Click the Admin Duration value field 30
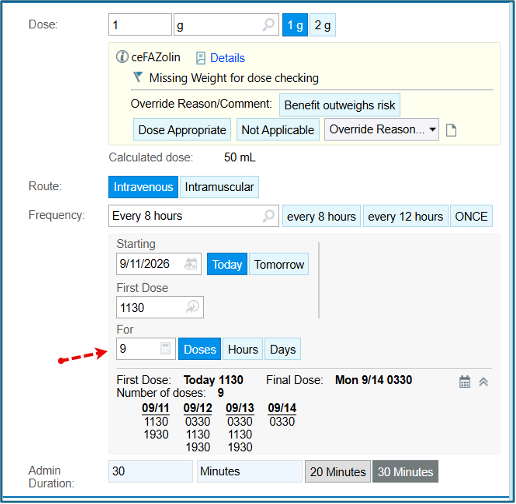 (150, 471)
